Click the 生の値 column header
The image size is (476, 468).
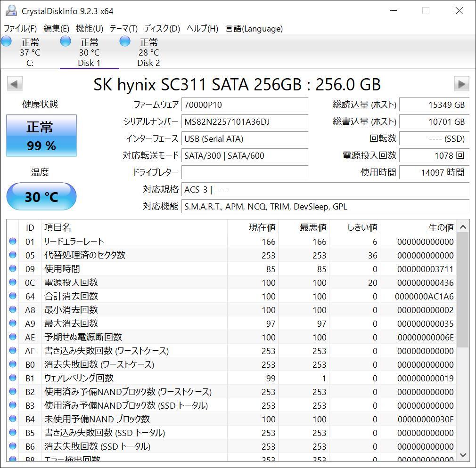[419, 227]
